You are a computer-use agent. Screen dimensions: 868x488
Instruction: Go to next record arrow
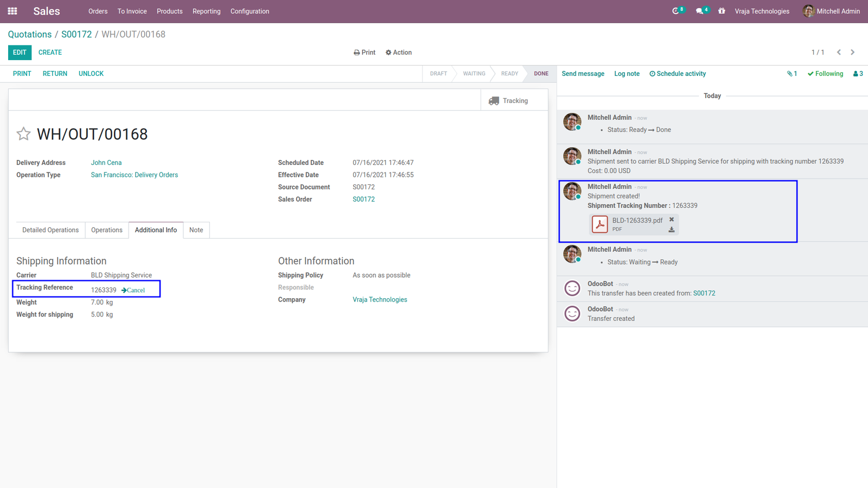tap(853, 53)
